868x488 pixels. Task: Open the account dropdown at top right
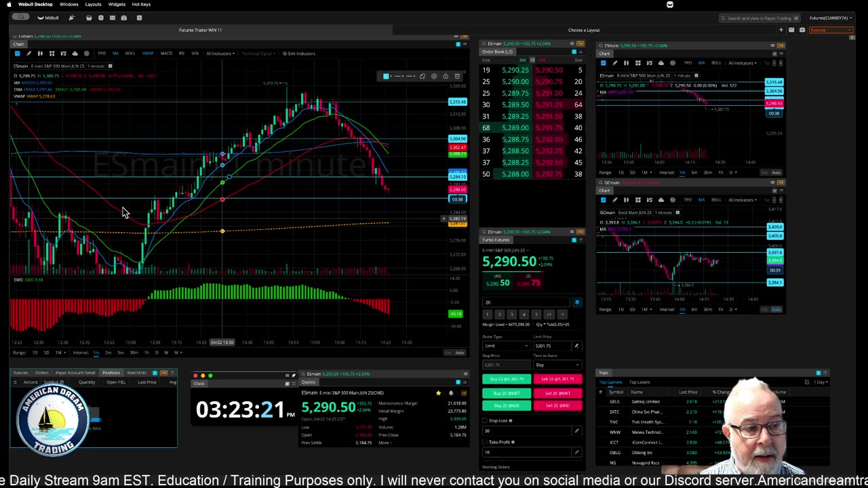pyautogui.click(x=831, y=18)
